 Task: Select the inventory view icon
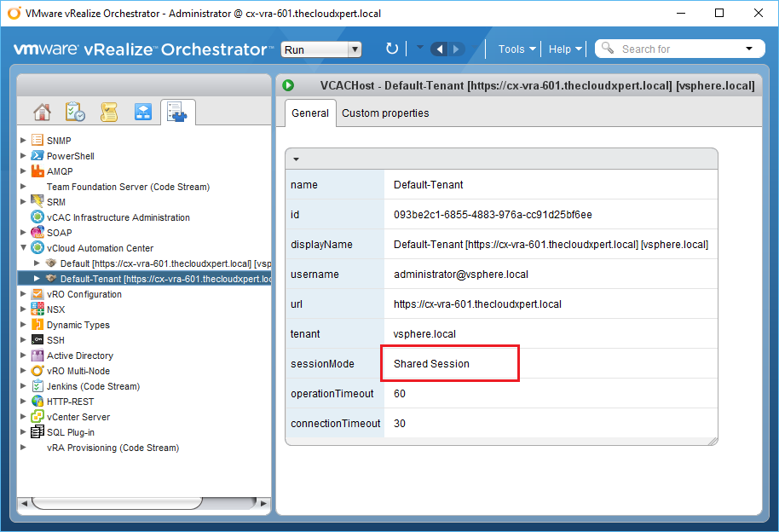[x=177, y=113]
